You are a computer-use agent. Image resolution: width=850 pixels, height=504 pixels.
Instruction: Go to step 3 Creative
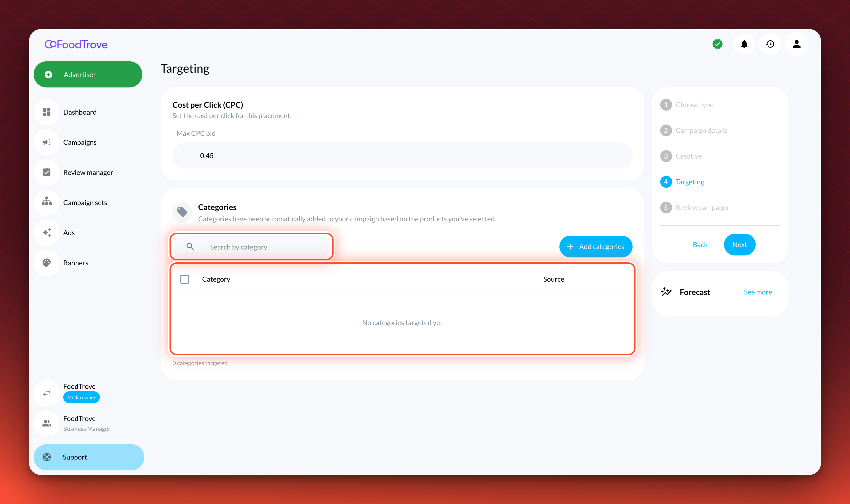[681, 156]
